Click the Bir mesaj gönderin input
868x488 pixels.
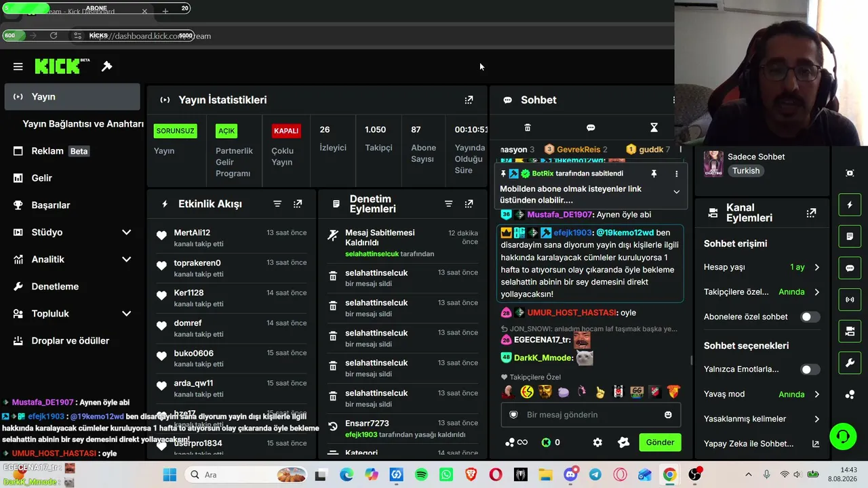590,415
